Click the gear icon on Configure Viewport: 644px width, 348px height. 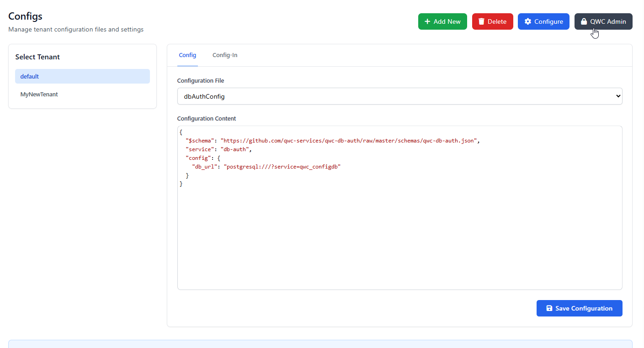[528, 21]
